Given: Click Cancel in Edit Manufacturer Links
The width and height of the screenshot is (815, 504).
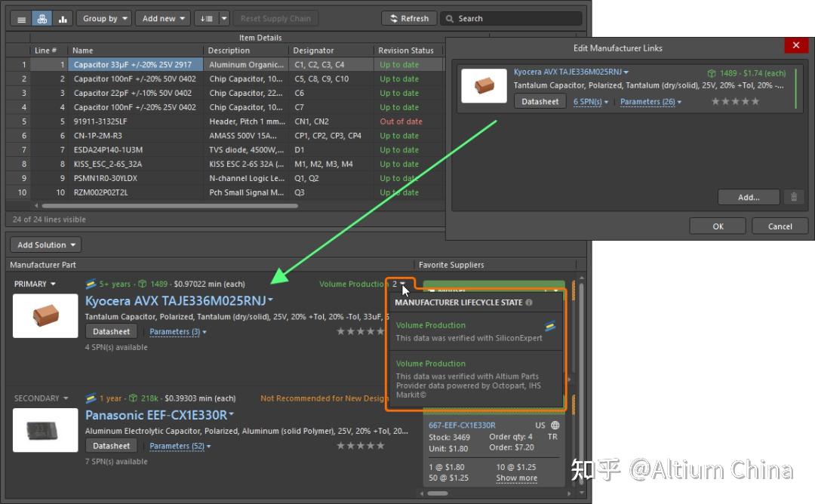Looking at the screenshot, I should tap(780, 226).
